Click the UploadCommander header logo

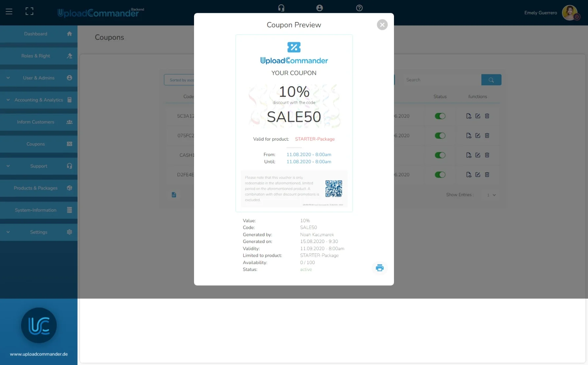101,13
